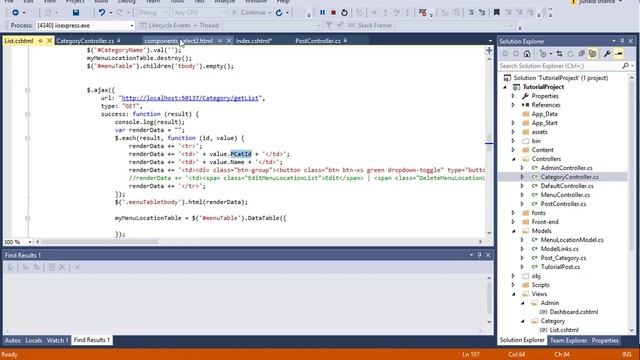Click the split editor icon above the scrollbar

(489, 51)
